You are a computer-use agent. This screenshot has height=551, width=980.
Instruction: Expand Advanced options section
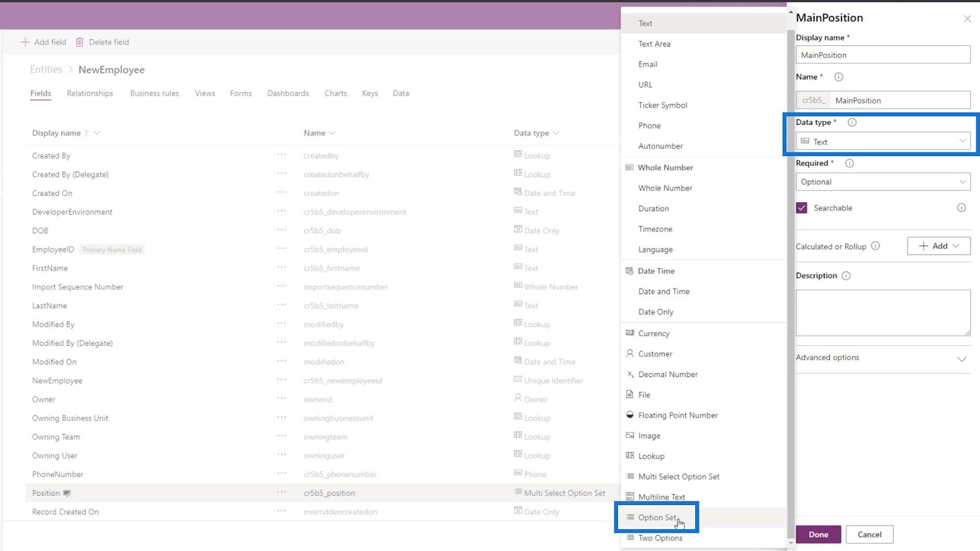883,358
